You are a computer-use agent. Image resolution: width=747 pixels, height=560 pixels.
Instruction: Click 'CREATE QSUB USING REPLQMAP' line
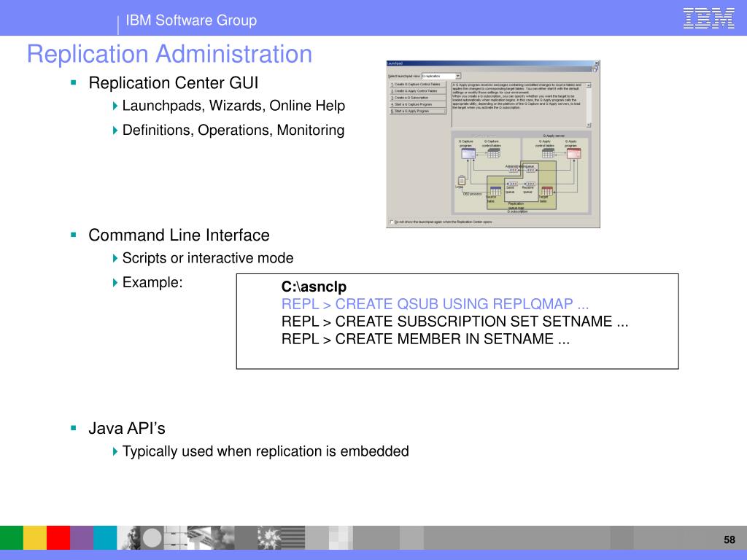point(435,304)
